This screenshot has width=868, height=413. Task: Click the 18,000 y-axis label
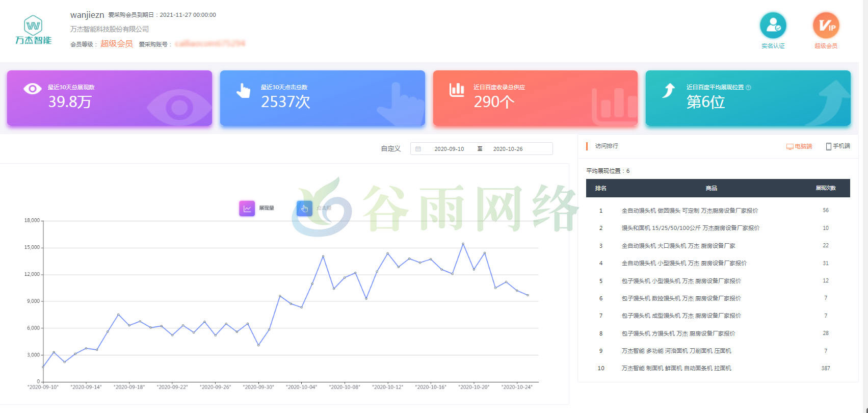[32, 220]
